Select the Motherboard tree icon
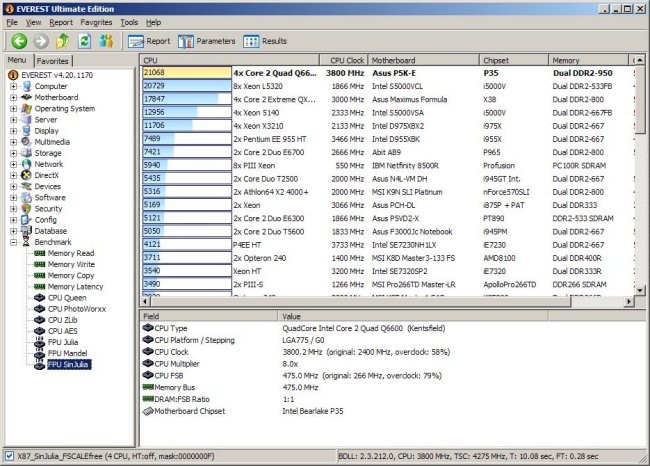Screen dimensions: 650x466 coord(27,97)
